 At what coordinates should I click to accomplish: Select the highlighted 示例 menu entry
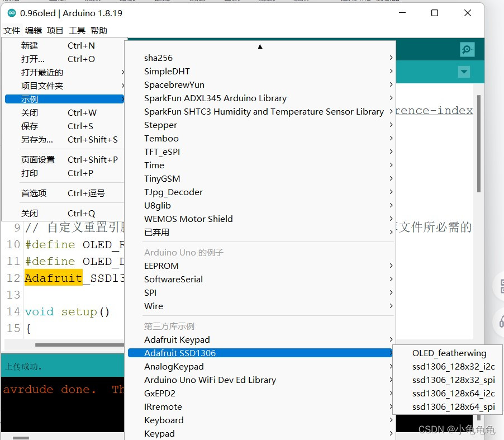point(65,100)
